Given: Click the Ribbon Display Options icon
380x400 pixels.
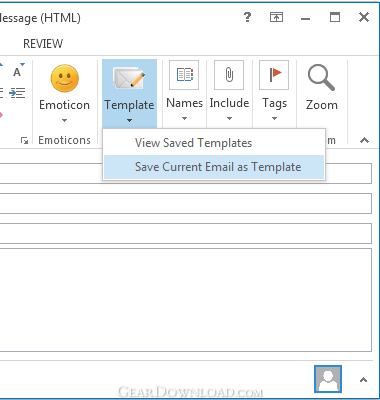Looking at the screenshot, I should click(x=276, y=17).
